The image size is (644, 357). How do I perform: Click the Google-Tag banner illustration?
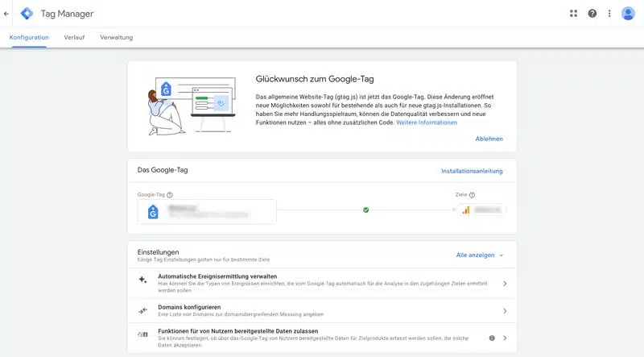click(192, 106)
